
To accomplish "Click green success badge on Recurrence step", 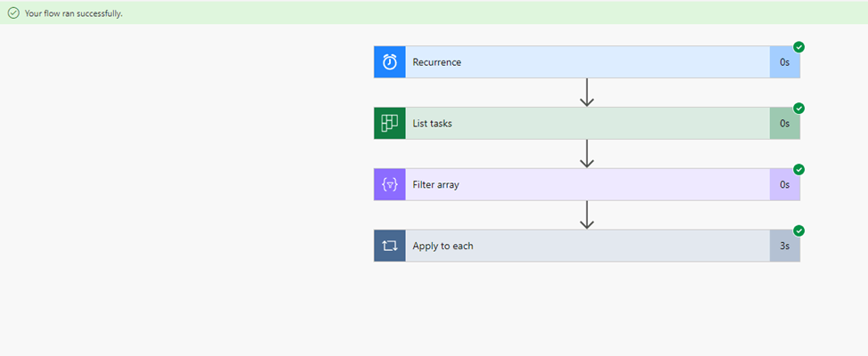I will pyautogui.click(x=799, y=47).
